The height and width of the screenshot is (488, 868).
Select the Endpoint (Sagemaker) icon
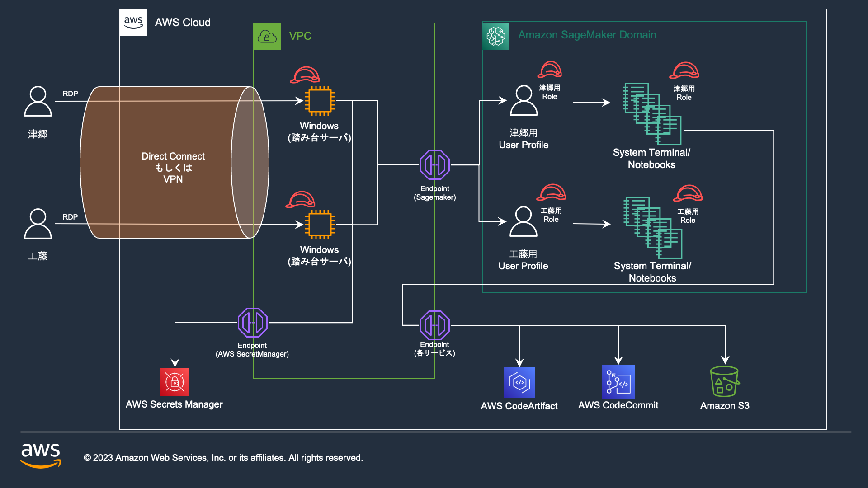[x=435, y=165]
